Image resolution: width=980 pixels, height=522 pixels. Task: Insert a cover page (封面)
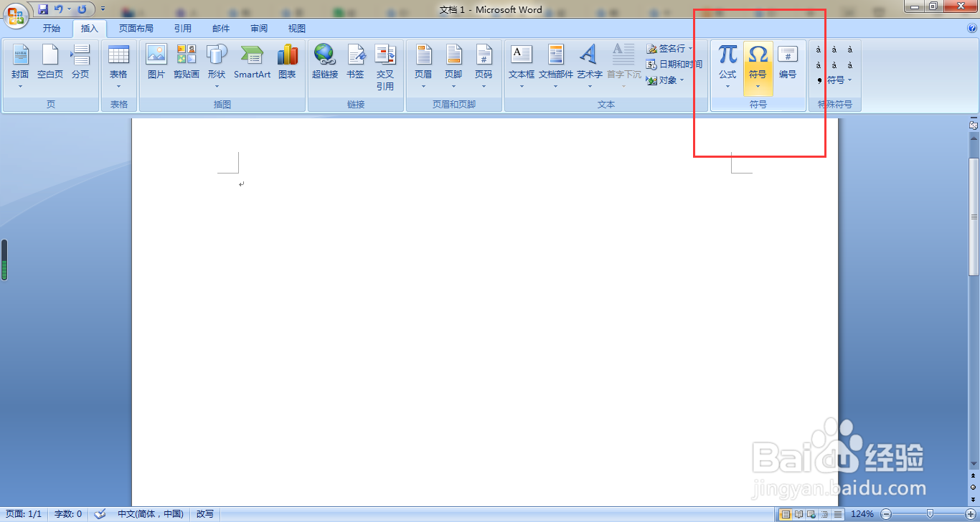click(20, 67)
